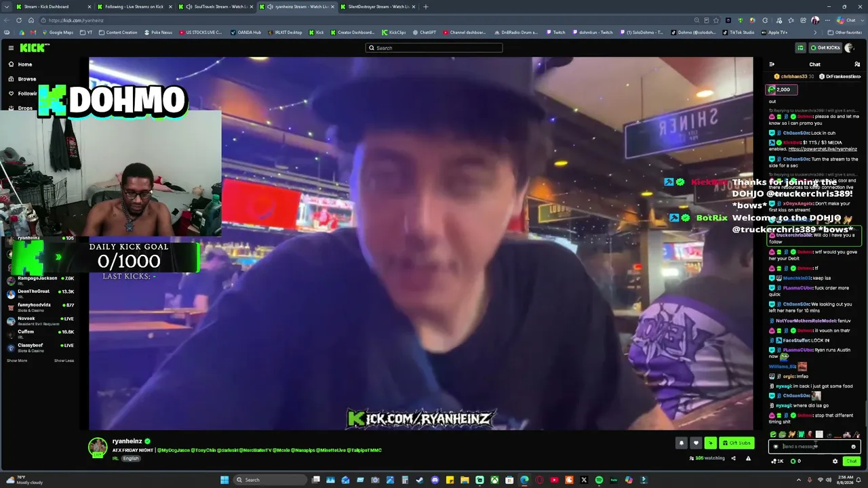Viewport: 868px width, 488px height.
Task: Click the green subscribe sparkle button
Action: (710, 443)
